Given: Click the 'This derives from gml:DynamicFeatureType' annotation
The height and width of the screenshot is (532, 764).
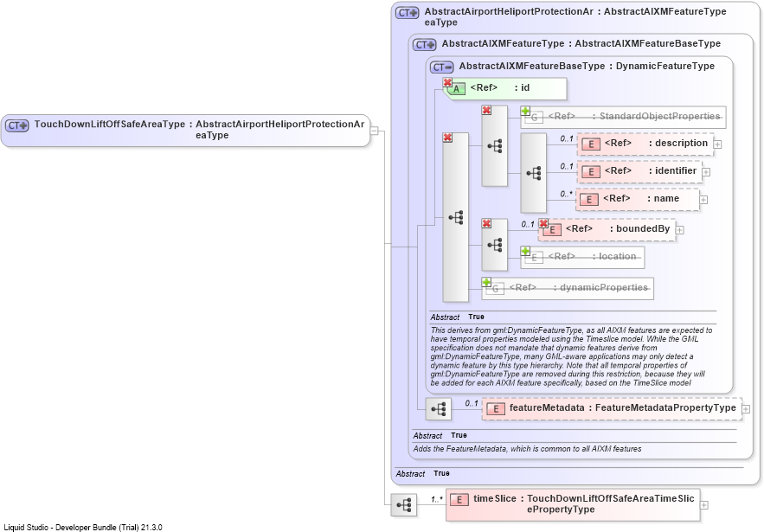Looking at the screenshot, I should coord(571,356).
